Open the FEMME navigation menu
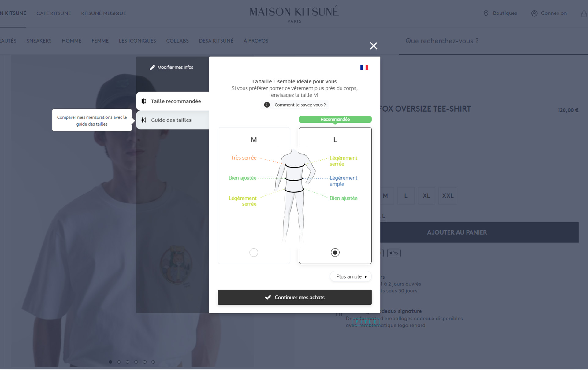 tap(100, 41)
